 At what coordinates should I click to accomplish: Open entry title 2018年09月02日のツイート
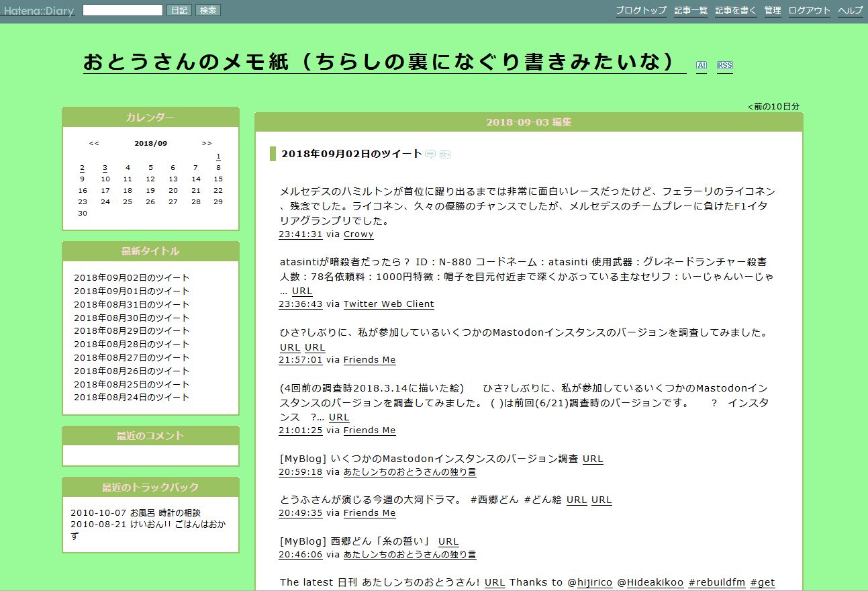coord(351,154)
